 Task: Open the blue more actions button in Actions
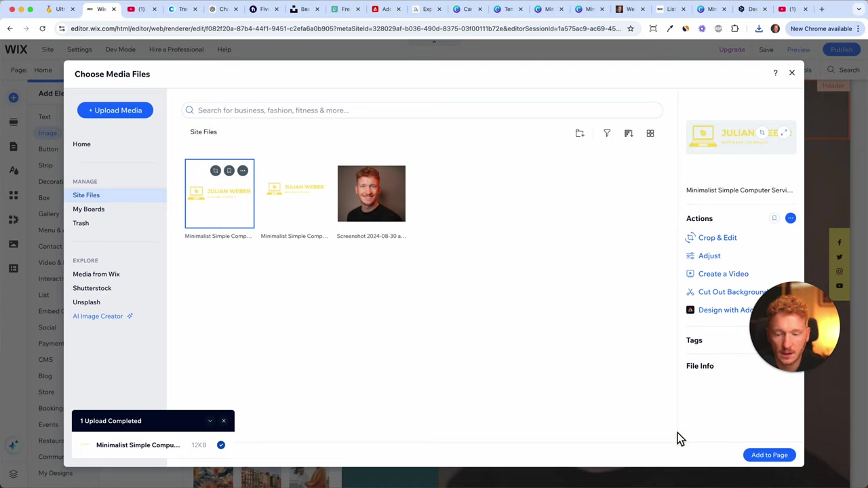coord(791,218)
